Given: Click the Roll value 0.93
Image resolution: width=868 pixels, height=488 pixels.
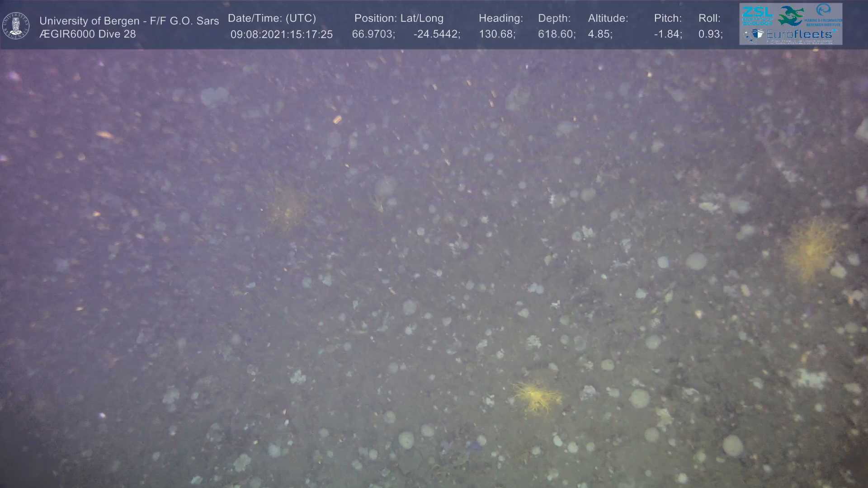Looking at the screenshot, I should click(710, 35).
